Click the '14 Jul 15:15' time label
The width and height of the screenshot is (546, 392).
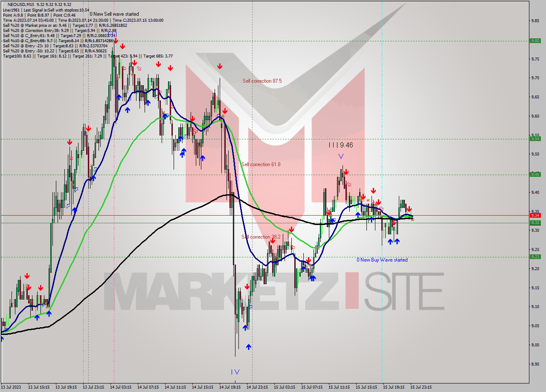202,387
